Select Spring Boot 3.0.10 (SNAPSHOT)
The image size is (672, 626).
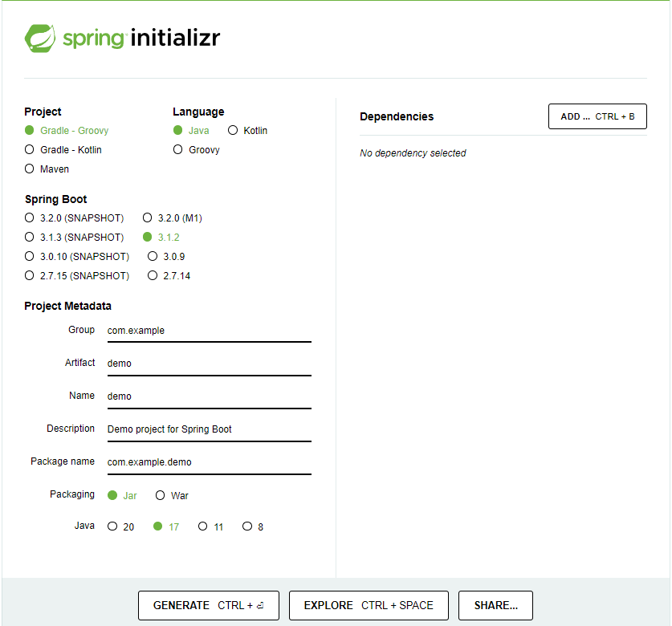point(77,256)
